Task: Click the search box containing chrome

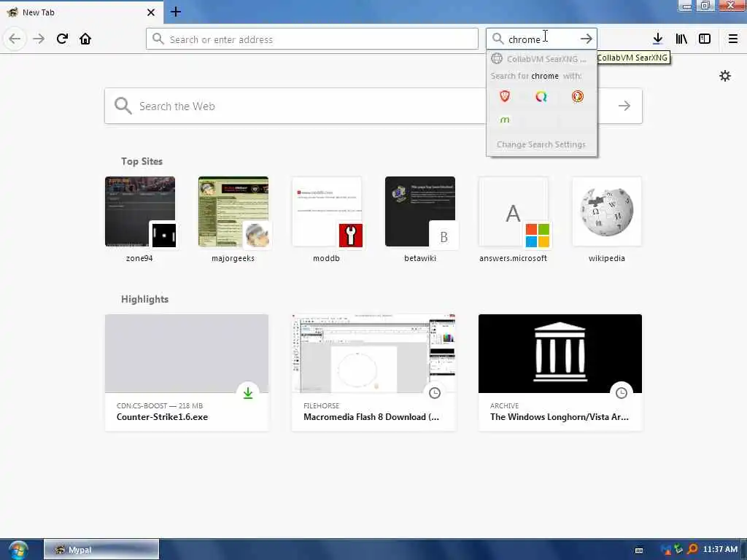Action: coord(542,39)
